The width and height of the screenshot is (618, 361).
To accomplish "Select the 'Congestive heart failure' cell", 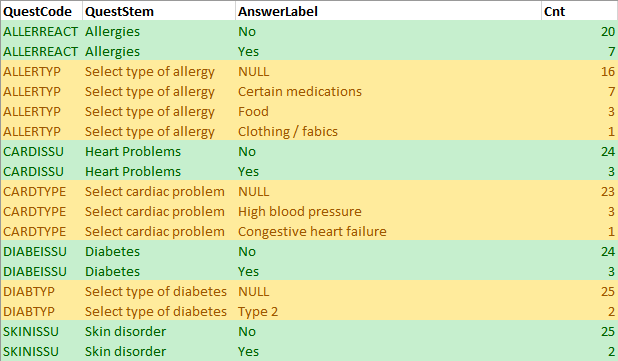I will pos(388,231).
